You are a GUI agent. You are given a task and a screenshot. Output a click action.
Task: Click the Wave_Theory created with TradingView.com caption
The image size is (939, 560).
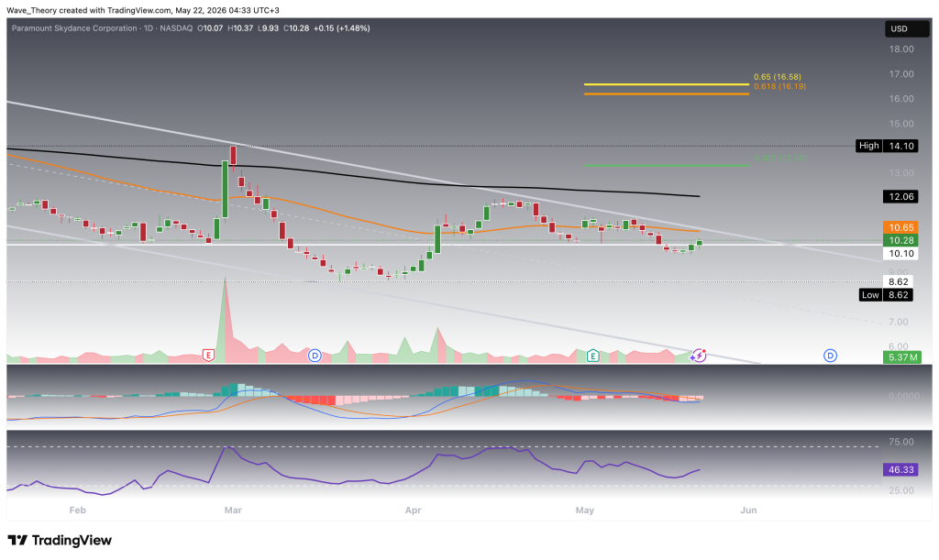142,10
